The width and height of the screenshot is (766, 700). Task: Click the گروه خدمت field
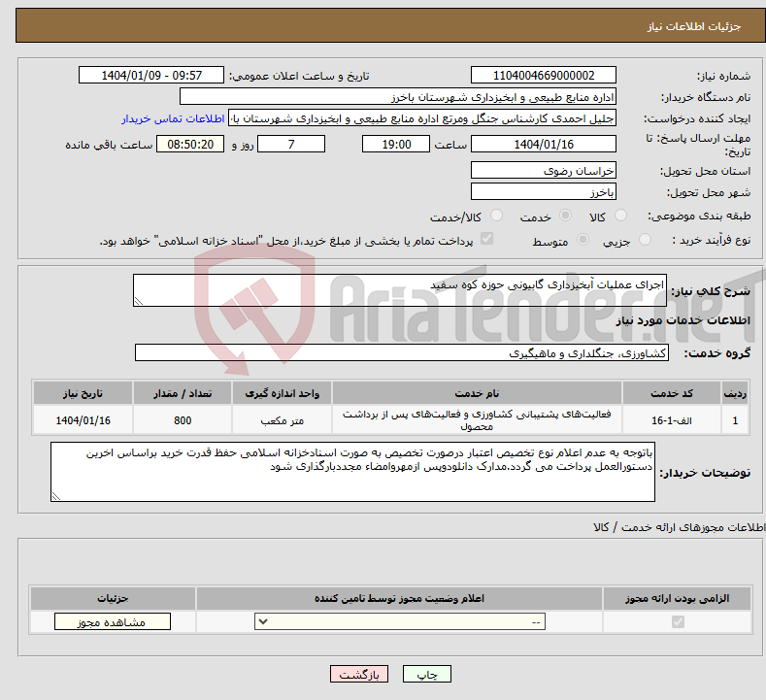402,352
